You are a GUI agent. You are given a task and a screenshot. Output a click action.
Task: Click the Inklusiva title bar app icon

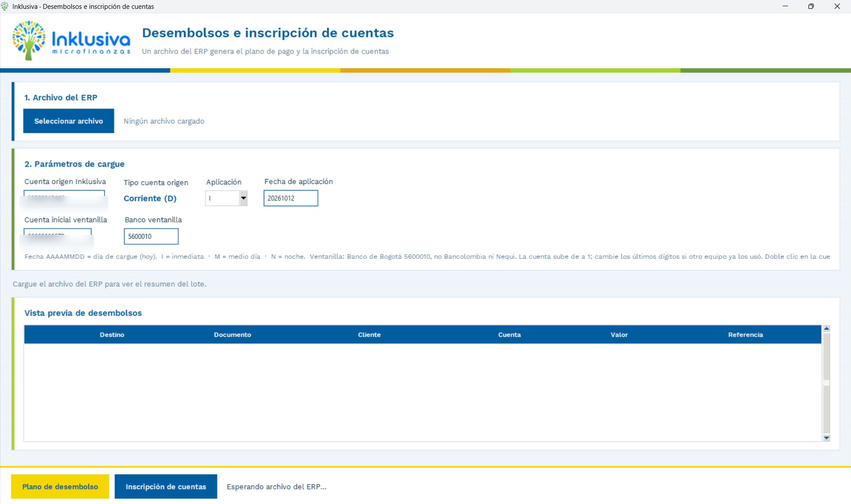tap(5, 6)
